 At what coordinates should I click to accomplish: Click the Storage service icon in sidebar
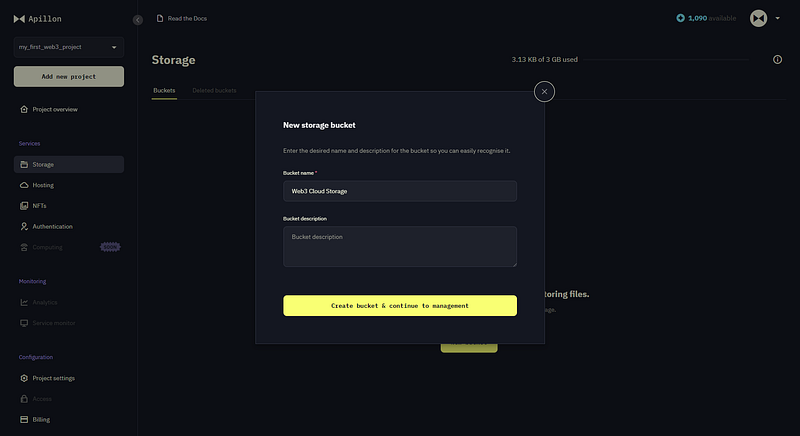click(x=24, y=164)
